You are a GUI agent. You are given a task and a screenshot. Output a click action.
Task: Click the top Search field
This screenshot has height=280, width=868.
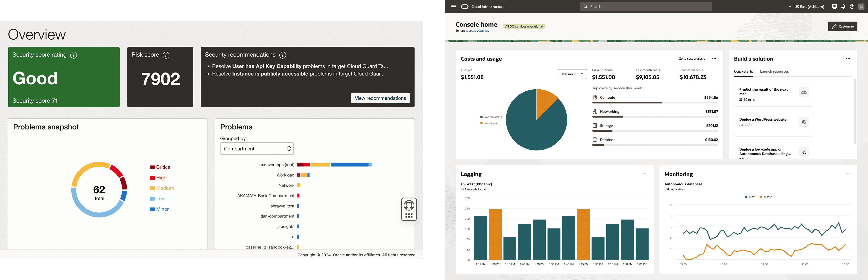(x=645, y=6)
